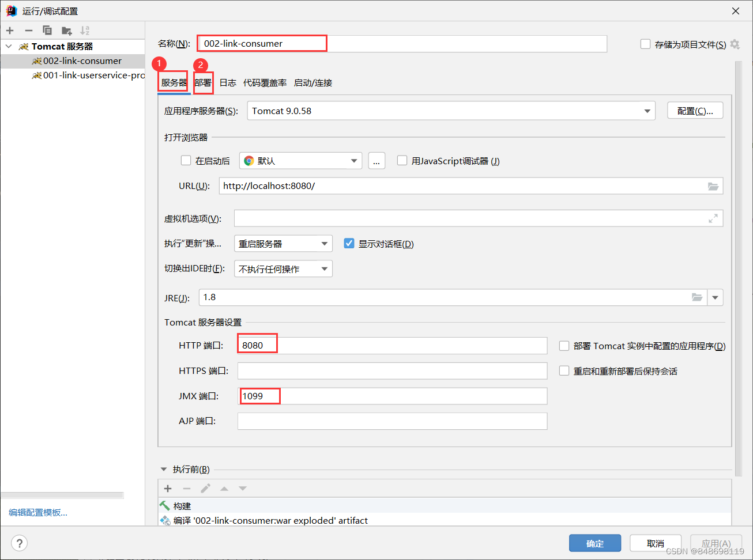The height and width of the screenshot is (560, 753).
Task: Click the 取消 button
Action: pyautogui.click(x=656, y=543)
